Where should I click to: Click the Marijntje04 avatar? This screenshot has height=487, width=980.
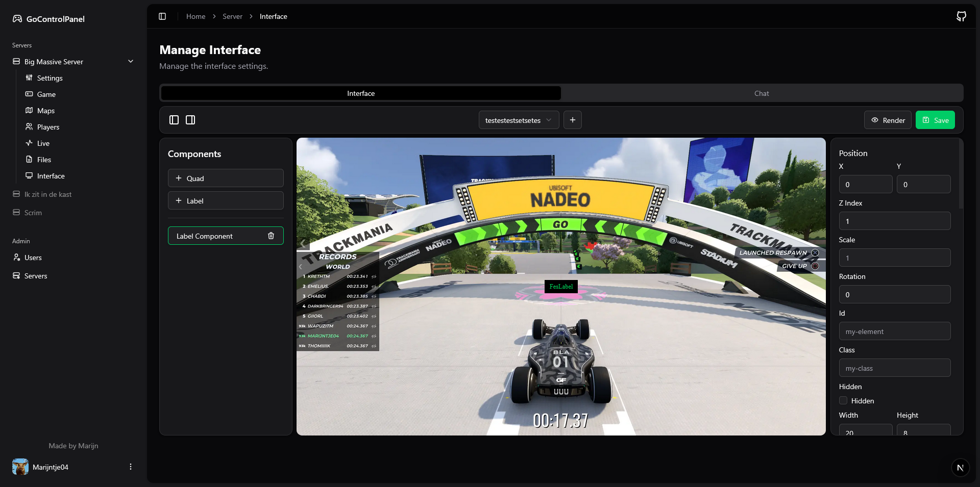(x=20, y=467)
